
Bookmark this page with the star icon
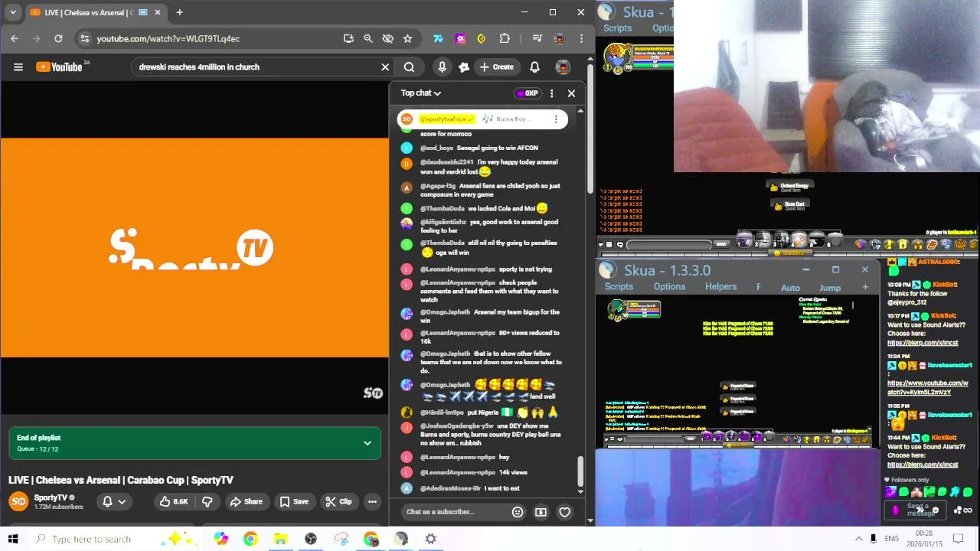coord(407,38)
